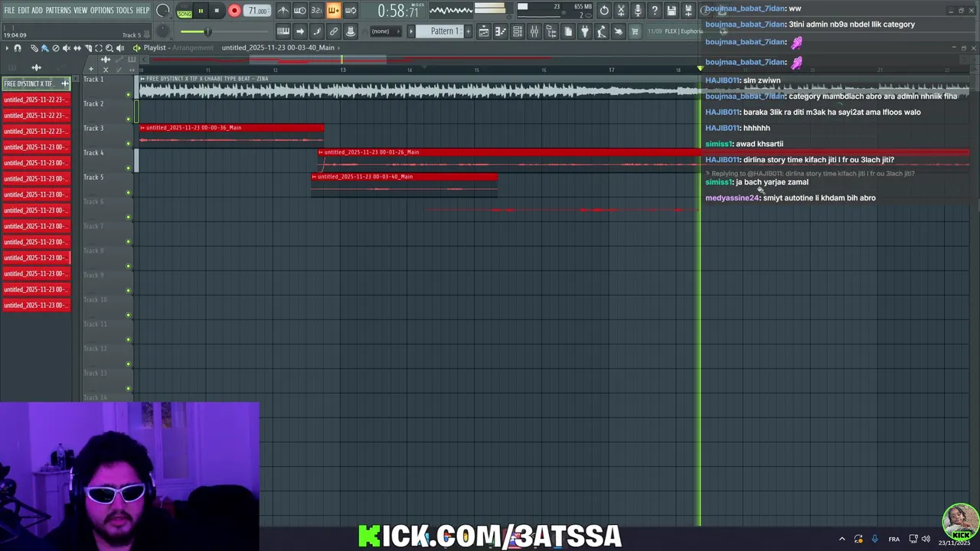Open the project picker pages icon
Screen dimensions: 980x551
[568, 31]
